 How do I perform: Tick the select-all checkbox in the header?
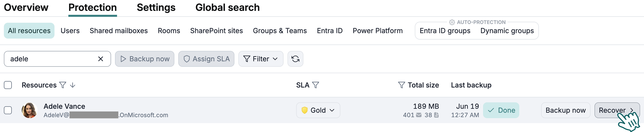8,85
